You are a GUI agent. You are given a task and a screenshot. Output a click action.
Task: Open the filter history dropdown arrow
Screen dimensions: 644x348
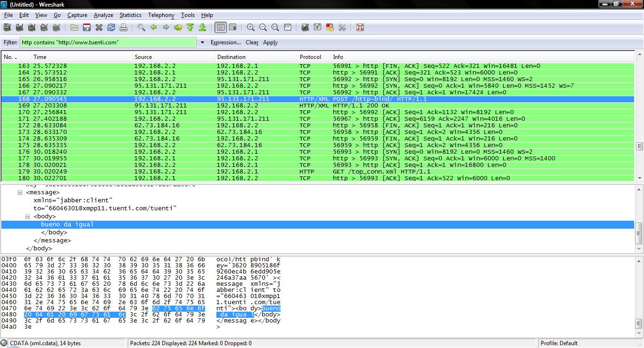(202, 42)
